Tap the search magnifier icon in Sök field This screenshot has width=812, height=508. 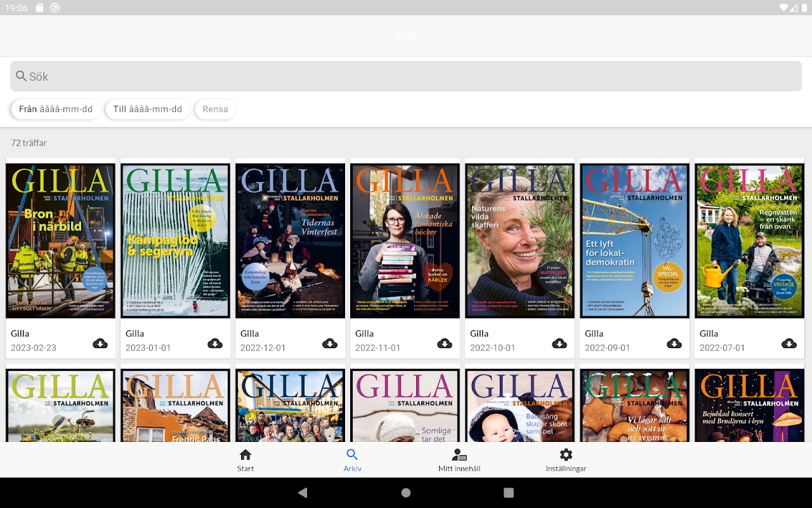(x=22, y=76)
